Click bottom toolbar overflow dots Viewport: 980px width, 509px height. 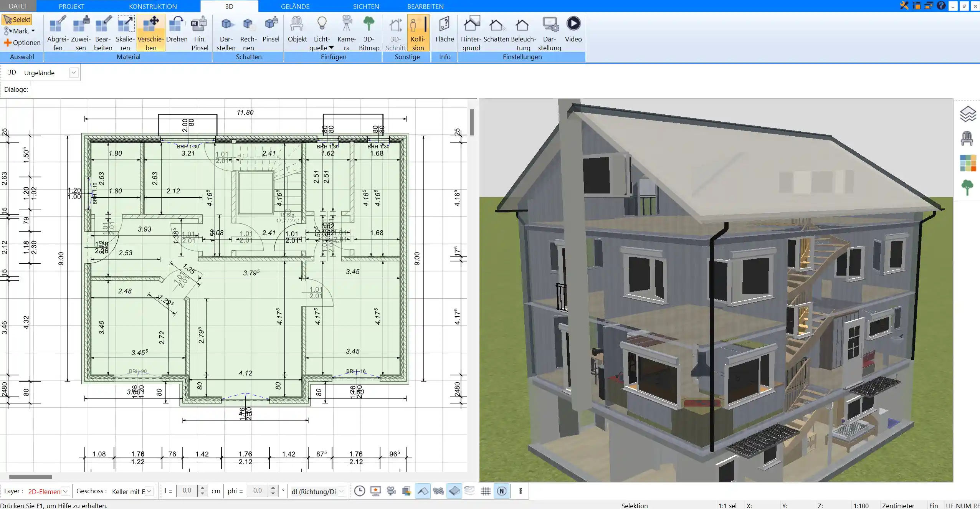click(521, 491)
